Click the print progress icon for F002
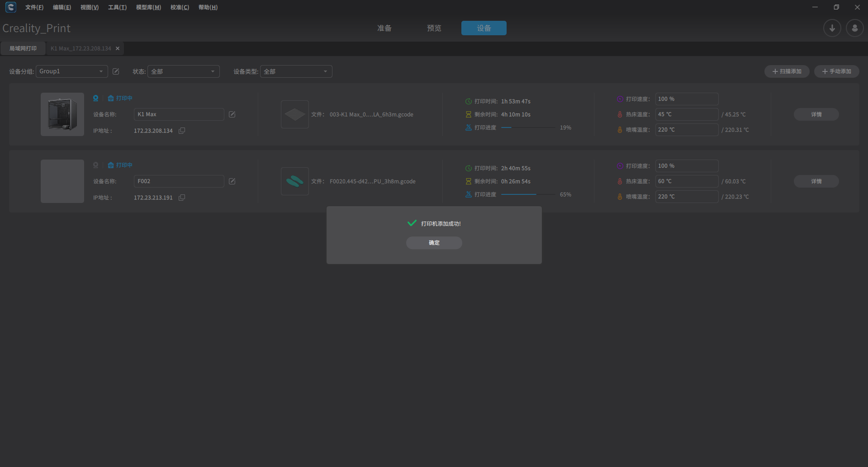 [469, 194]
